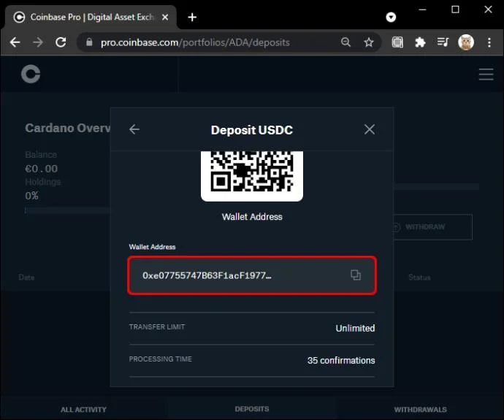The width and height of the screenshot is (504, 420).
Task: Click the 'PROCESSING TIME' label
Action: (161, 359)
